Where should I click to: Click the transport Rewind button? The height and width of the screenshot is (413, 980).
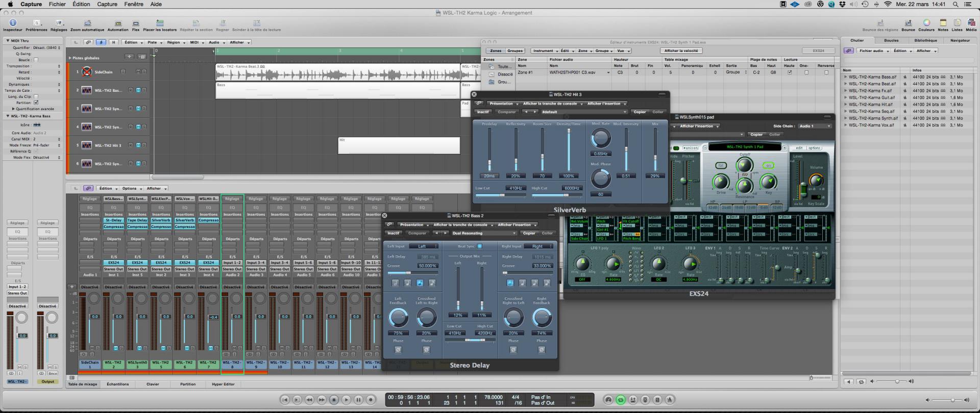pyautogui.click(x=309, y=400)
